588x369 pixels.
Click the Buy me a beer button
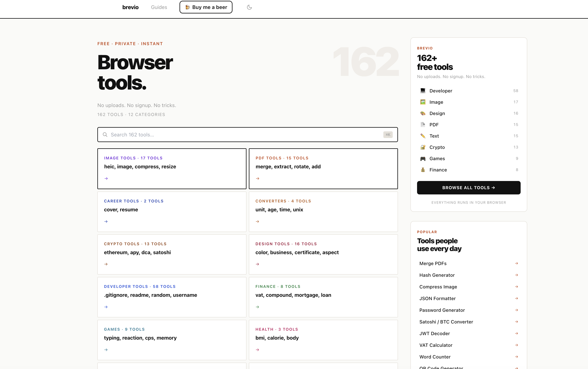tap(206, 7)
